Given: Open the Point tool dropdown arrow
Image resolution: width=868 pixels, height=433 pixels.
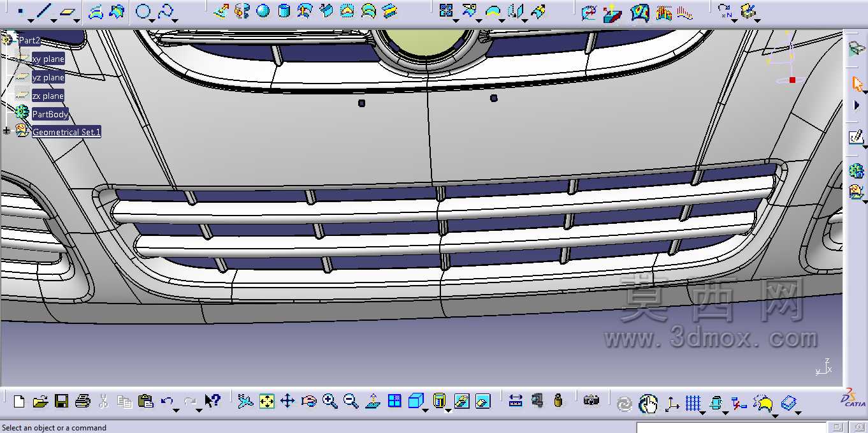Looking at the screenshot, I should (x=30, y=21).
